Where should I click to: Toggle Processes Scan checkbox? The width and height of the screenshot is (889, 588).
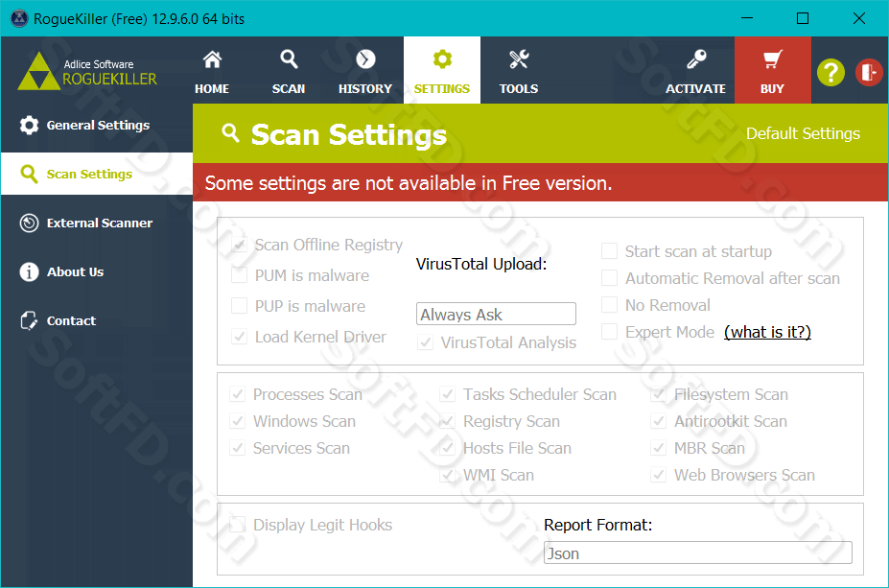click(238, 394)
